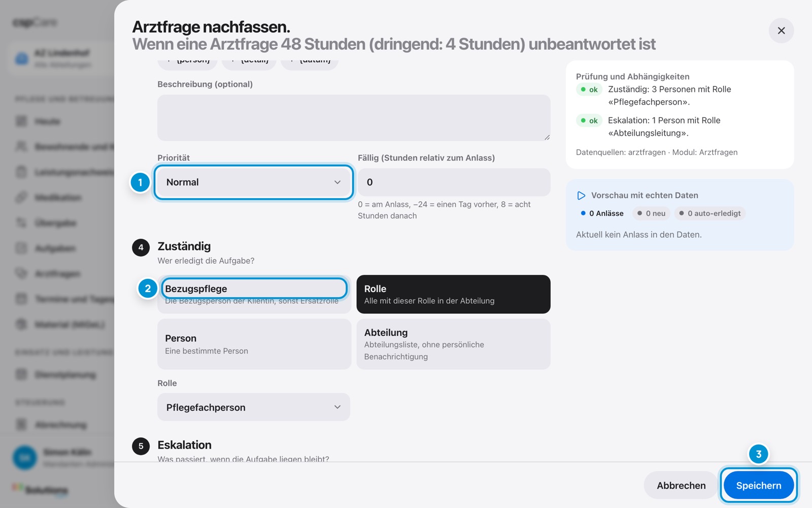Click the Beschreibung (optional) text area

pyautogui.click(x=354, y=118)
